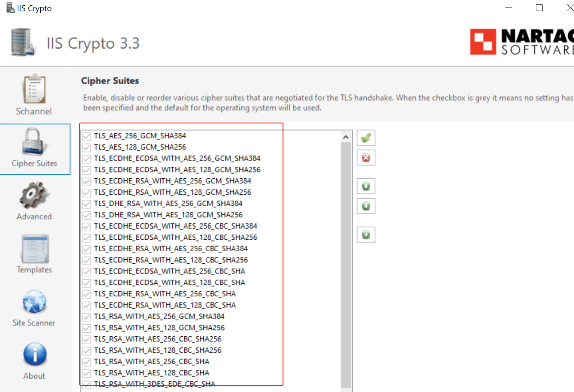Open the About tab
Viewport: 574px width, 392px height.
pyautogui.click(x=34, y=361)
